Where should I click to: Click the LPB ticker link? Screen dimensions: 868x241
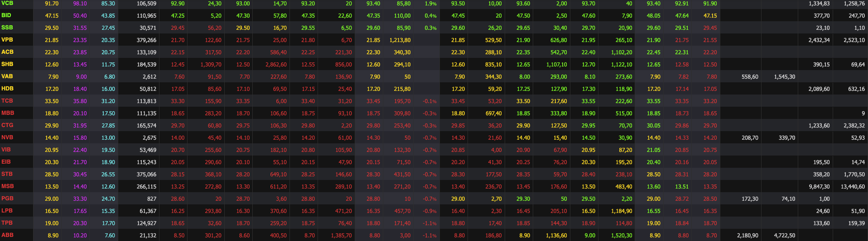[x=7, y=211]
